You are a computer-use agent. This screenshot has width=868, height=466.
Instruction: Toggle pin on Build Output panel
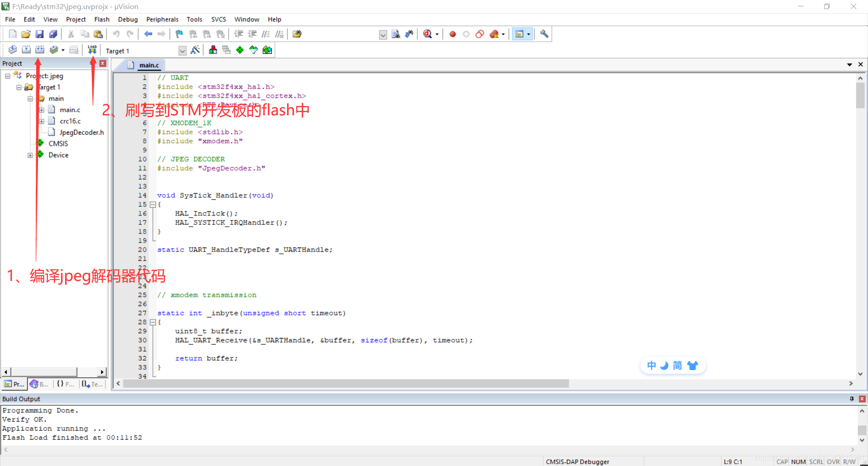(852, 399)
